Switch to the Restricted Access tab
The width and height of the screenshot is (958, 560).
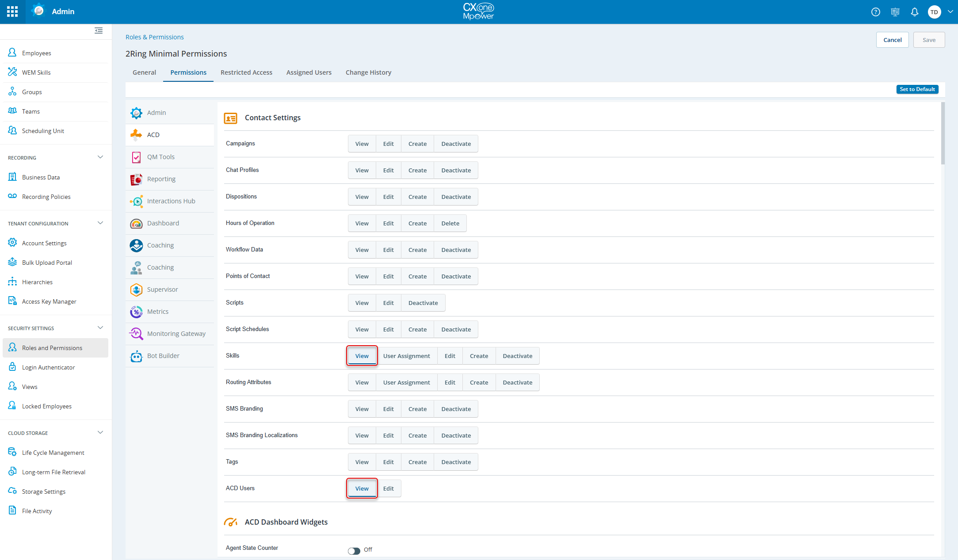coord(246,72)
